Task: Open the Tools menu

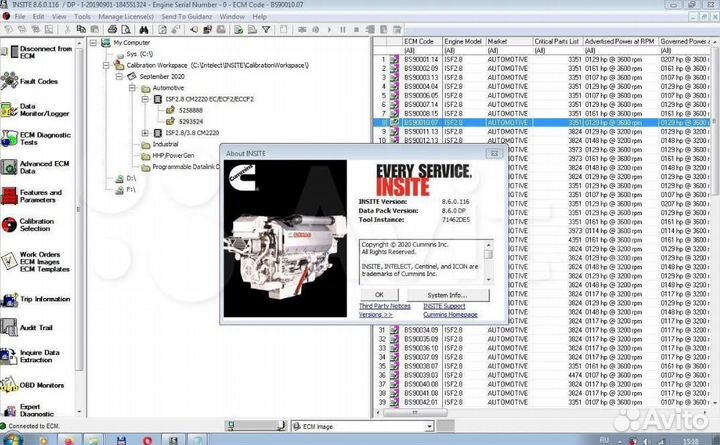Action: 82,17
